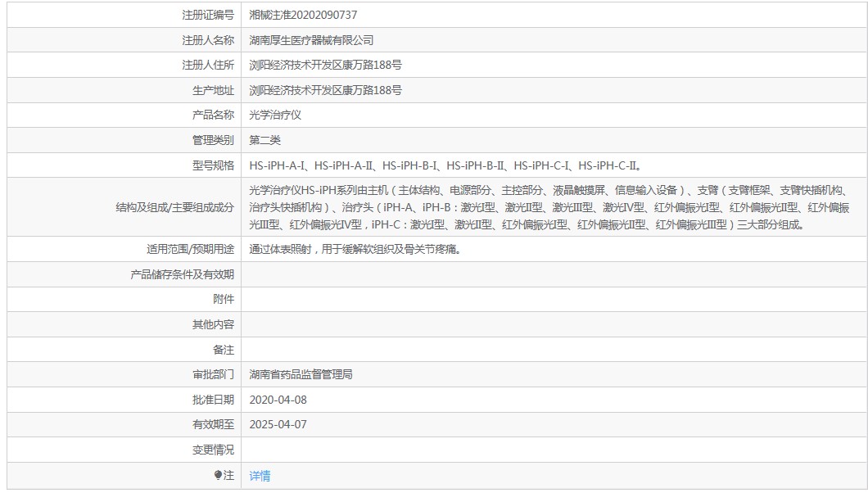The height and width of the screenshot is (493, 868).
Task: Click the structure description paragraph starting 光学治疗仪HS-iPH系列
Action: 549,207
